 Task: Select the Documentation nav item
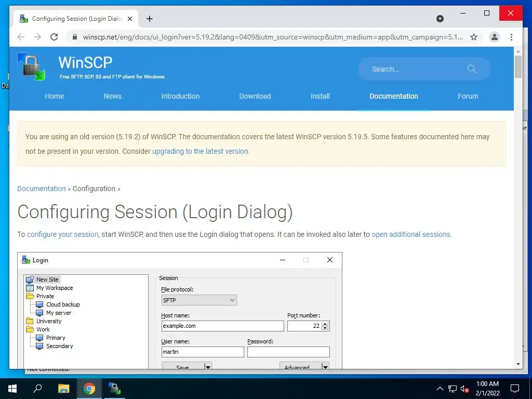click(394, 96)
